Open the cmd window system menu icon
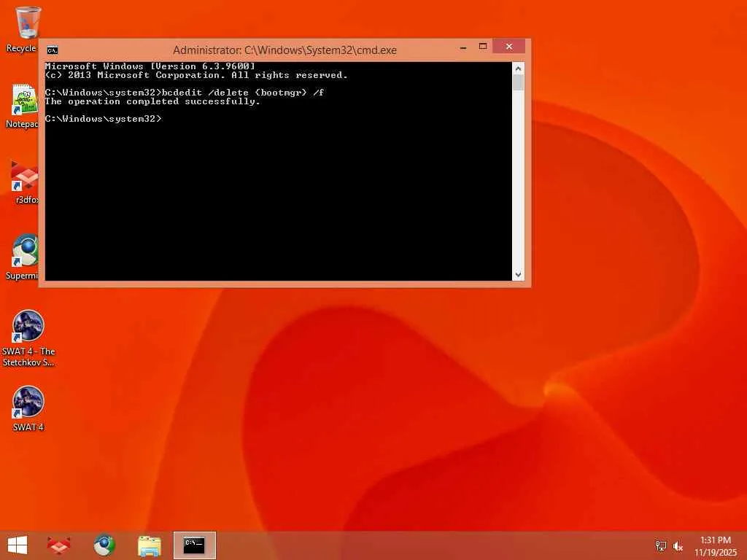The width and height of the screenshot is (747, 560). pyautogui.click(x=53, y=50)
